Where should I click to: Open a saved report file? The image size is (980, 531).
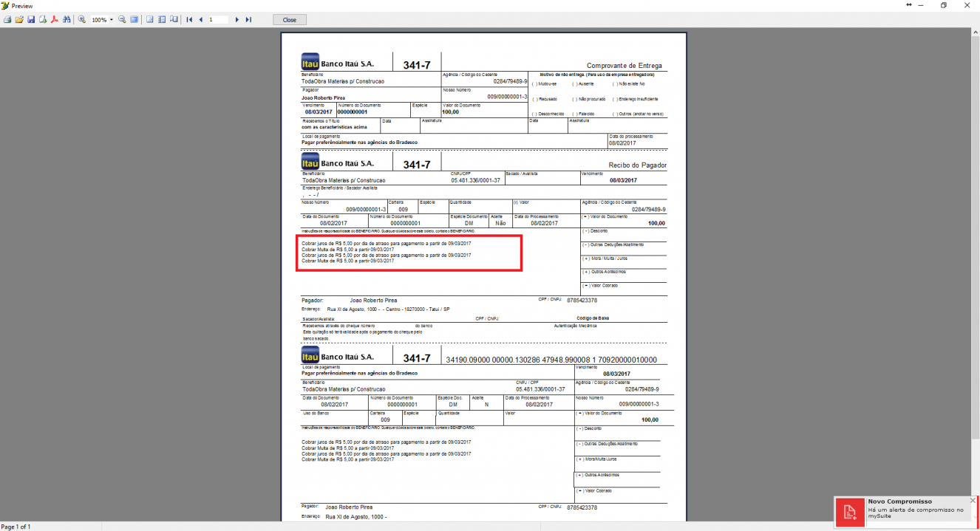(x=19, y=19)
